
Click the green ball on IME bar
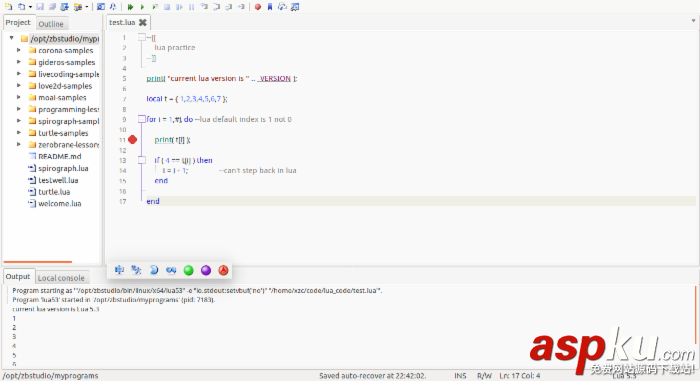coord(188,270)
